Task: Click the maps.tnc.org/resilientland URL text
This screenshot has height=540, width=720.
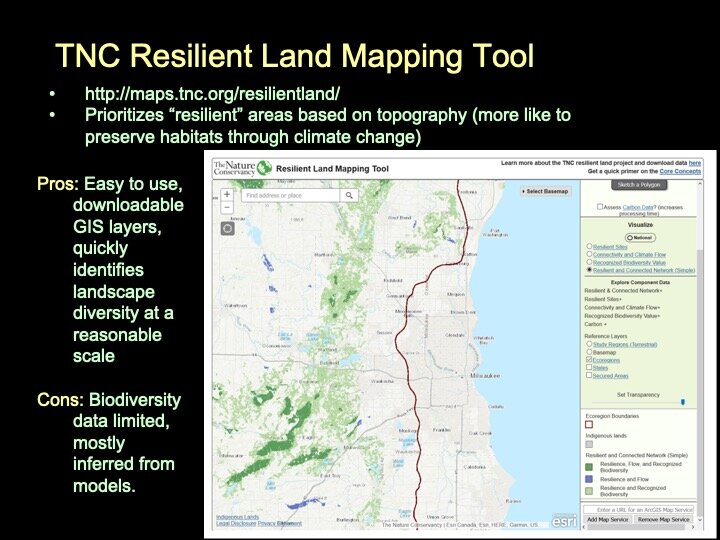Action: coord(212,94)
